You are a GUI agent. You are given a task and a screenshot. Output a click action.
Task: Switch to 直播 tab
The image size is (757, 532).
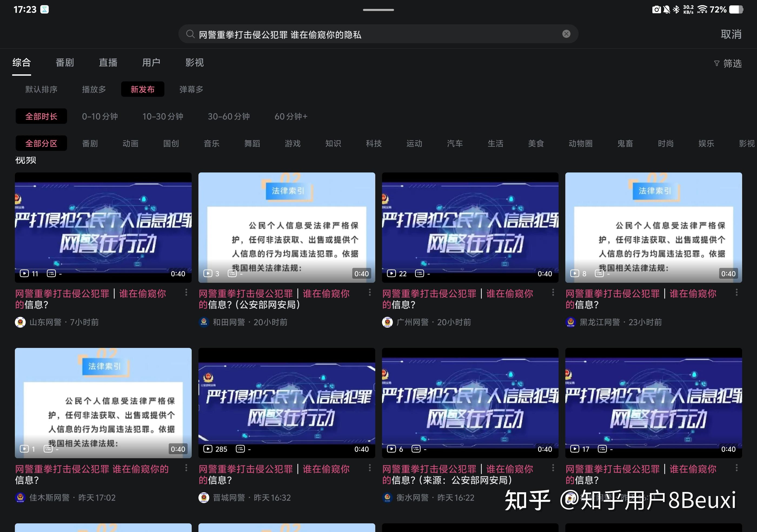(x=108, y=63)
